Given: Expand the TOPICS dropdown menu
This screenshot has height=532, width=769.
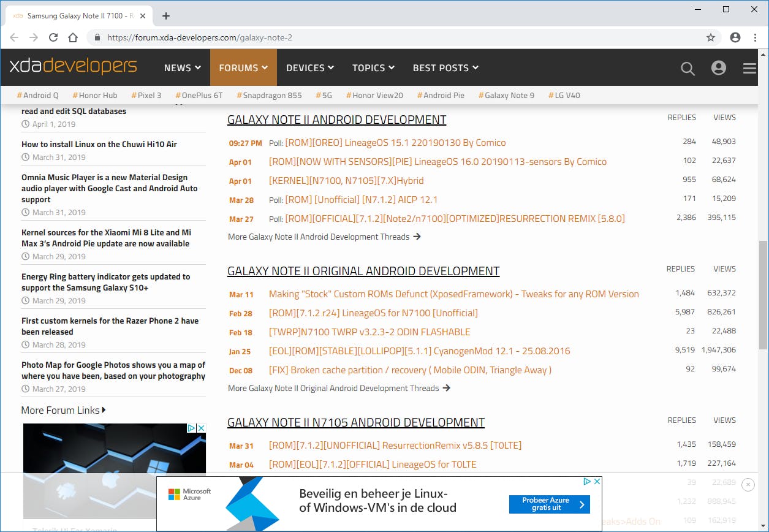Looking at the screenshot, I should 373,68.
